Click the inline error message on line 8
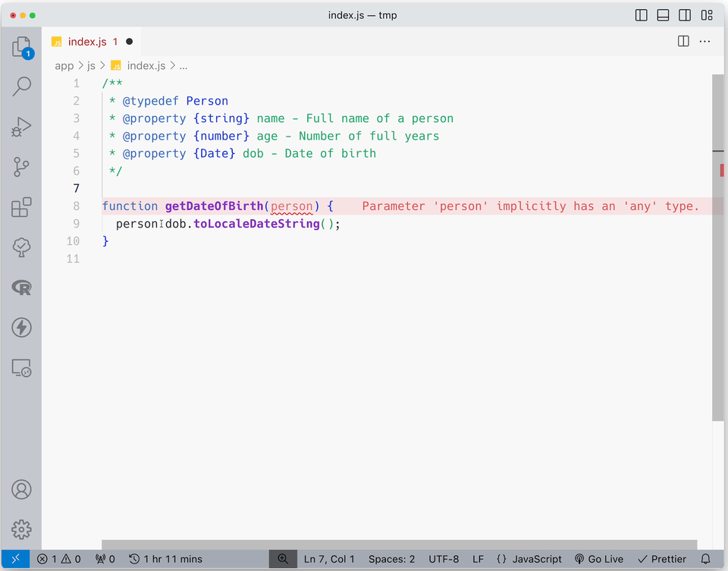 (530, 206)
